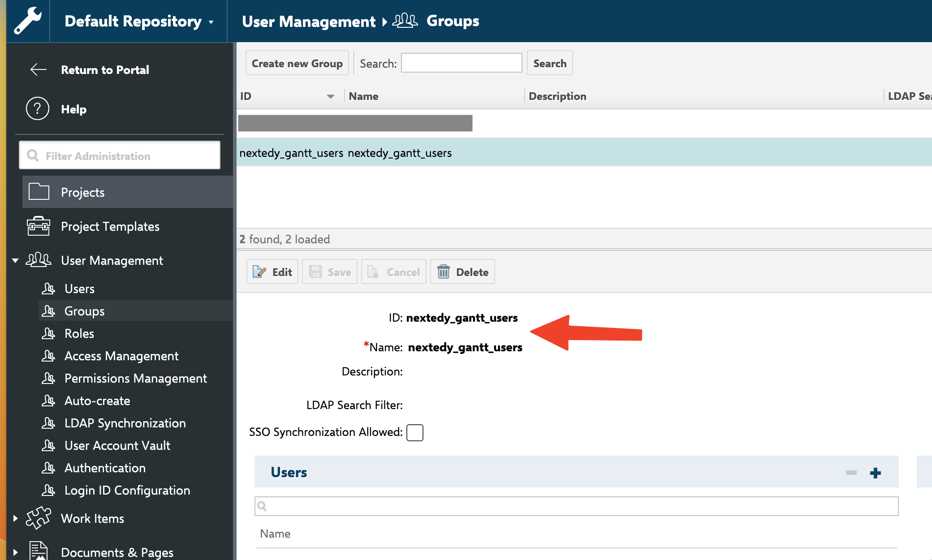Open Permissions Management menu item
The width and height of the screenshot is (932, 560).
click(x=135, y=378)
